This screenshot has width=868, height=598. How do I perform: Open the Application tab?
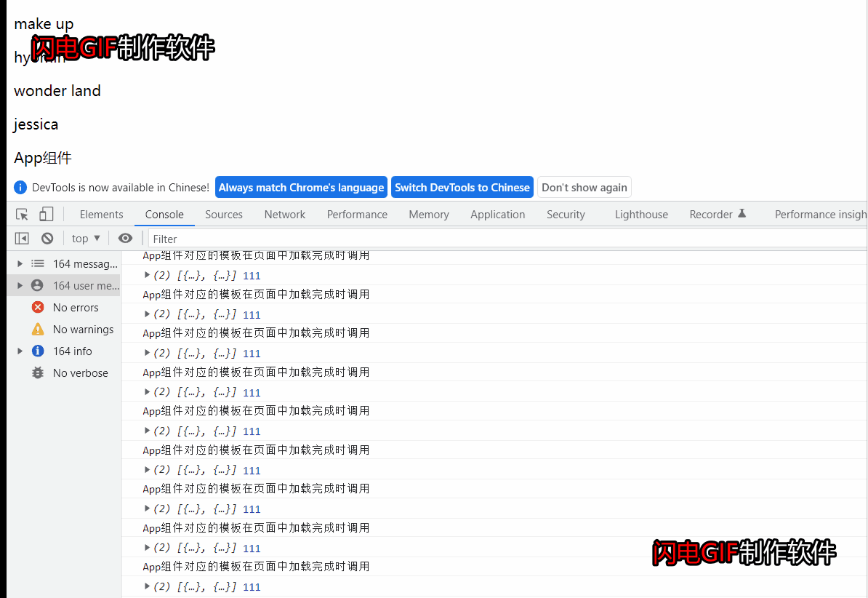pos(498,215)
